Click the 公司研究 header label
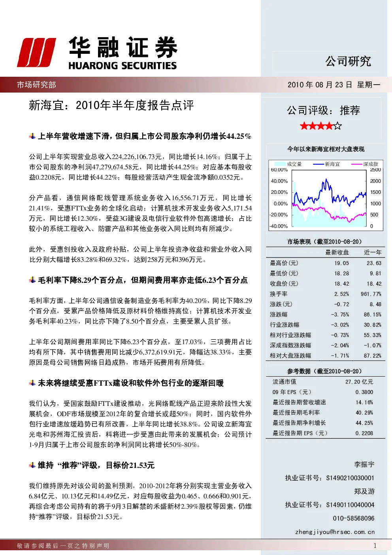The width and height of the screenshot is (392, 555). tap(348, 61)
